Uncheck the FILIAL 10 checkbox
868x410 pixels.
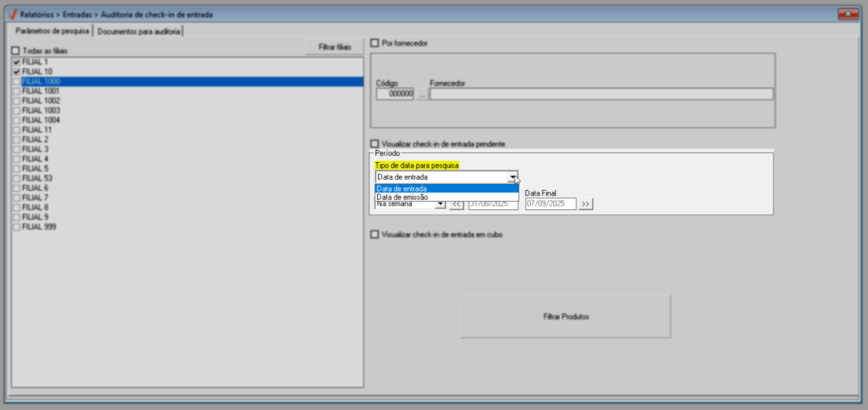[x=17, y=72]
